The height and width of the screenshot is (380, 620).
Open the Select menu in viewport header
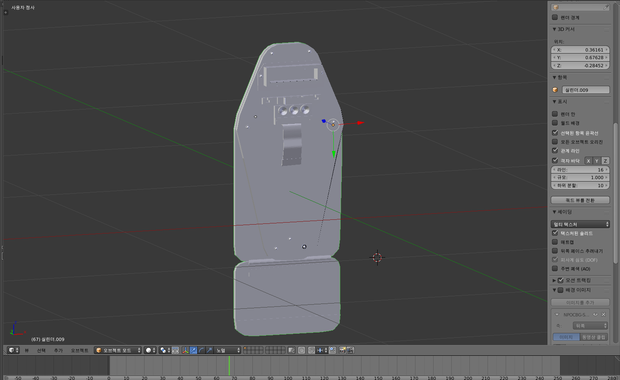(x=41, y=350)
